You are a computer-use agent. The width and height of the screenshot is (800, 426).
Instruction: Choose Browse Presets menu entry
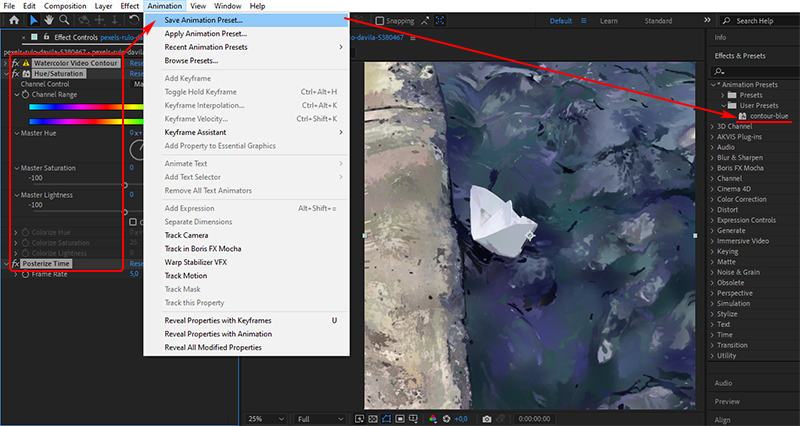pyautogui.click(x=246, y=61)
